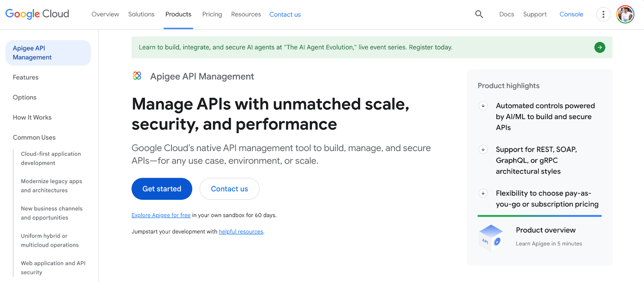Click the Product overview API cube icon
The height and width of the screenshot is (282, 644).
pos(491,238)
